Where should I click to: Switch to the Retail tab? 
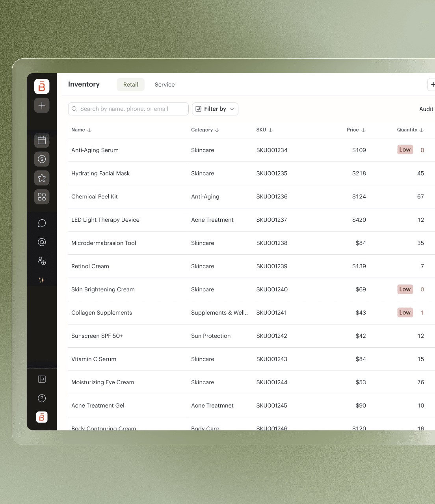click(130, 85)
